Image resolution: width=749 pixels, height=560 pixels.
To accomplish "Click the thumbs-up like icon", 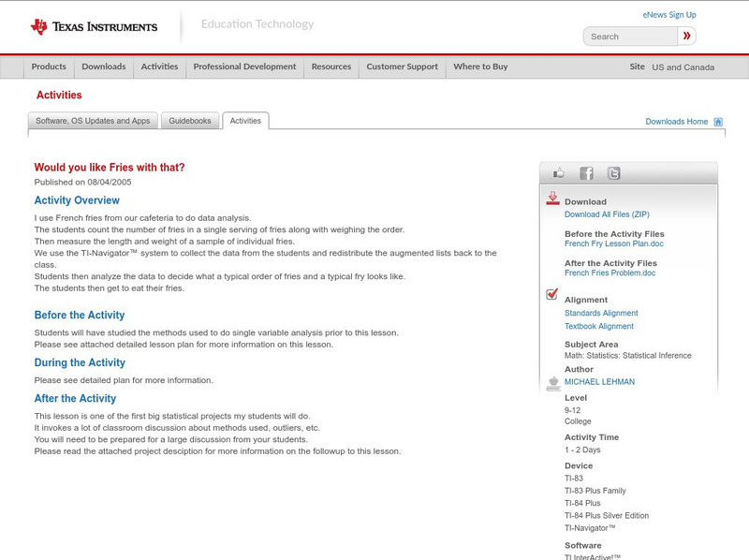I will coord(559,173).
